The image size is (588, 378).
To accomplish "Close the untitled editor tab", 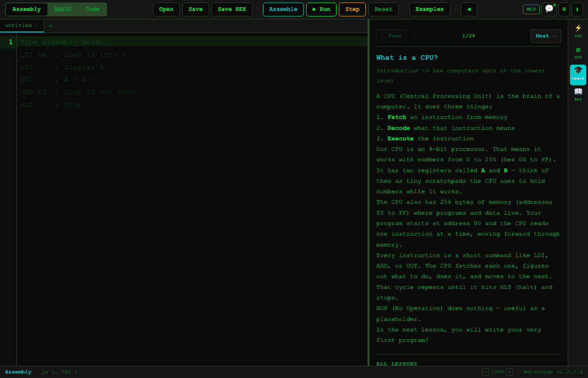I will coord(36,26).
